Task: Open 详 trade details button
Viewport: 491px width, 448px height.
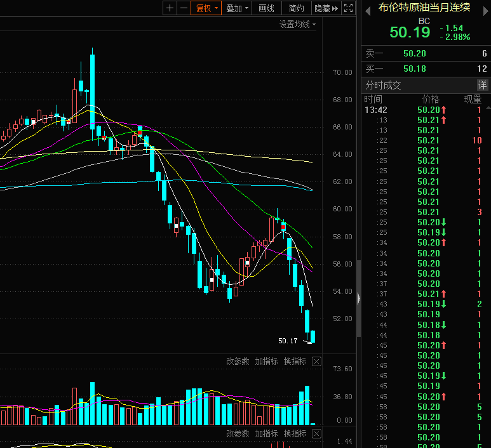Action: pyautogui.click(x=482, y=85)
